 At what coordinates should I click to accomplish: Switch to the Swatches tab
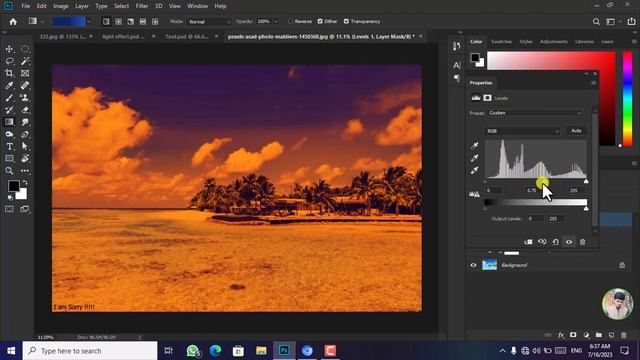click(501, 42)
